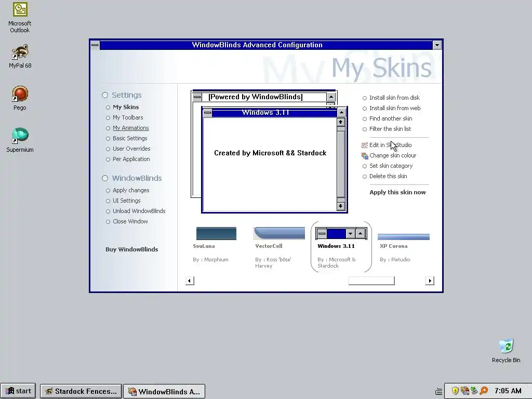Click the Change skin colour icon
Image resolution: width=532 pixels, height=399 pixels.
click(365, 156)
